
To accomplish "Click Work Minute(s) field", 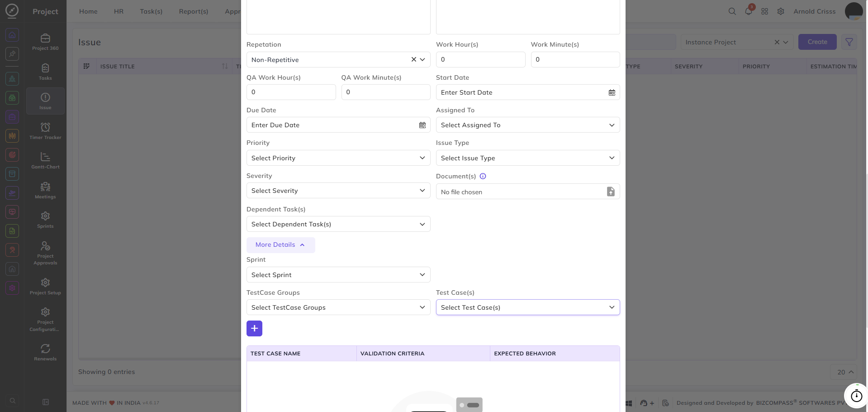I will (x=575, y=59).
